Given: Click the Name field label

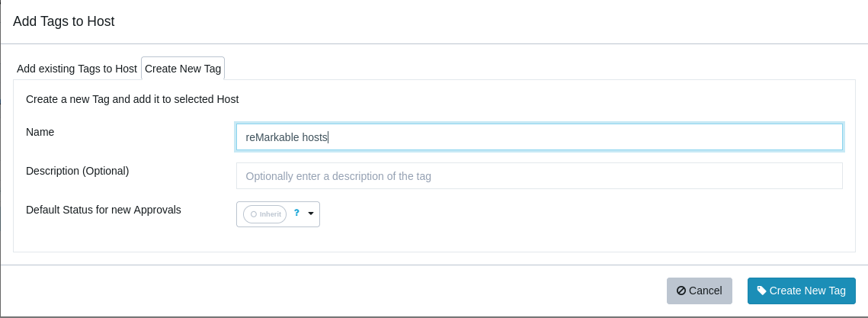Looking at the screenshot, I should pos(40,132).
